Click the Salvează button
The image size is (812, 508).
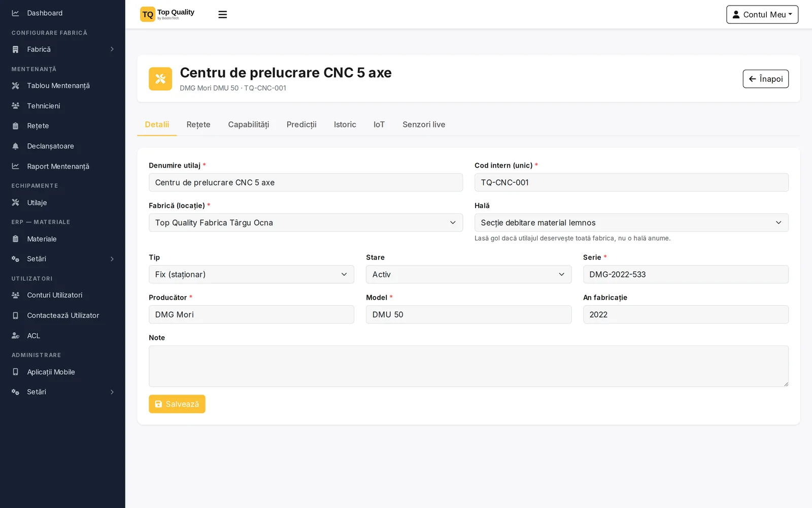pos(177,404)
